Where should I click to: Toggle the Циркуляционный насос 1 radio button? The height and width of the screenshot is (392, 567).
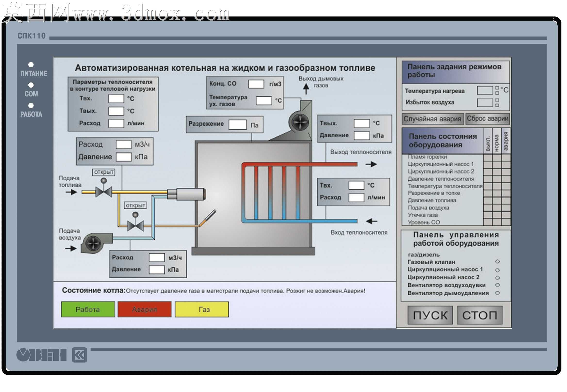click(x=497, y=270)
